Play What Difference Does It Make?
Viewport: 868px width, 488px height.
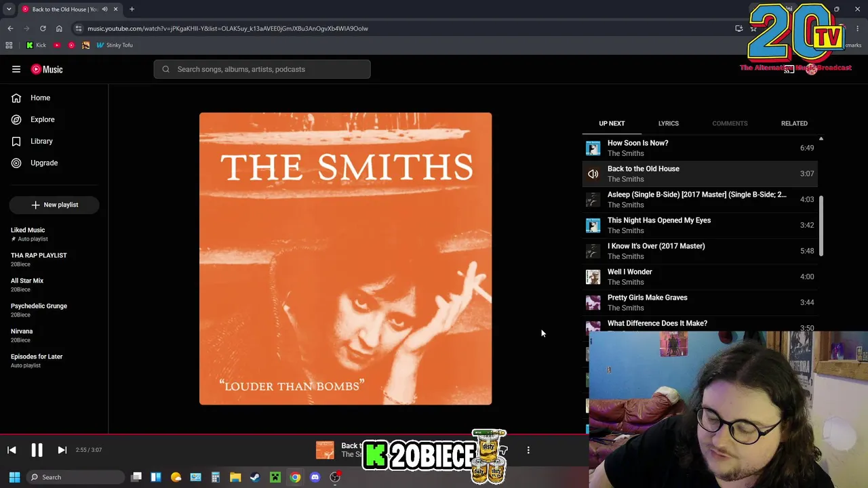pyautogui.click(x=700, y=324)
